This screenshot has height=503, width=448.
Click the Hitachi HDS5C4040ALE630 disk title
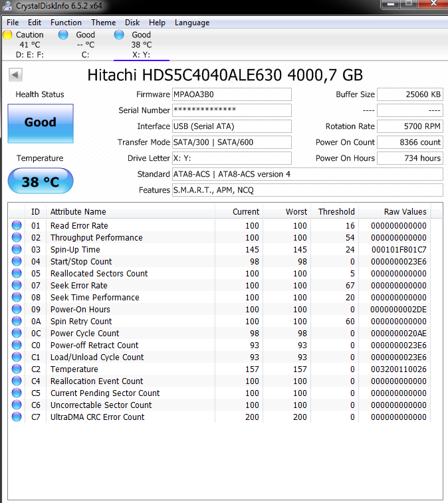pyautogui.click(x=225, y=75)
